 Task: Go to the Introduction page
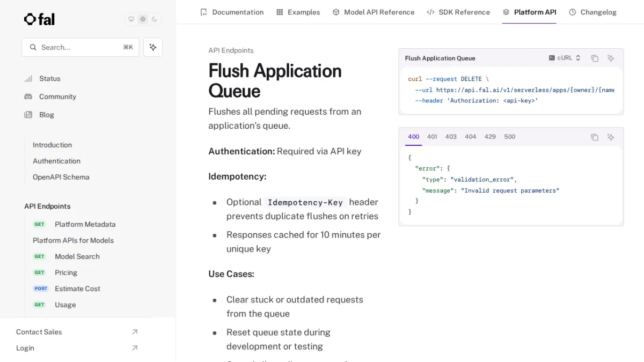(x=52, y=145)
